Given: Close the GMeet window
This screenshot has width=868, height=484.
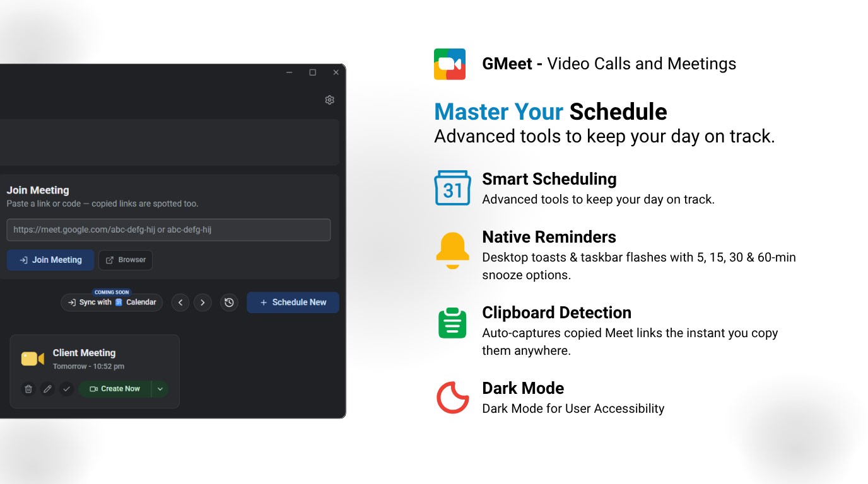Looking at the screenshot, I should [336, 72].
